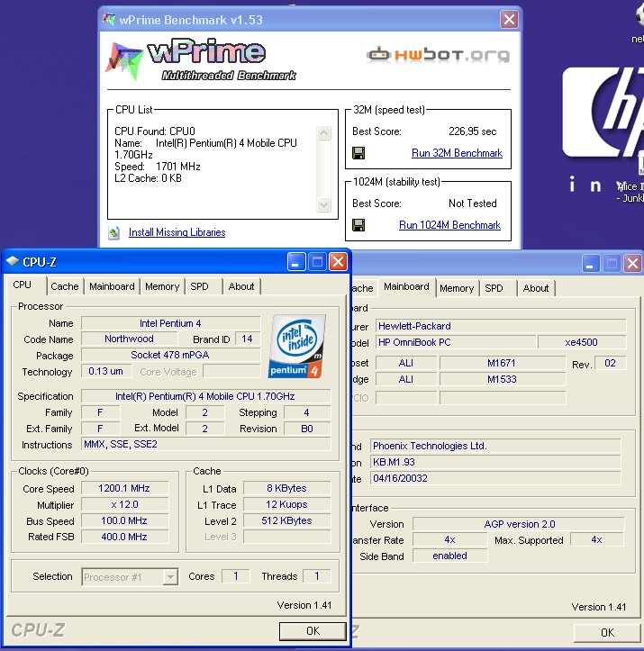Click the chipset value M1671

click(x=503, y=363)
